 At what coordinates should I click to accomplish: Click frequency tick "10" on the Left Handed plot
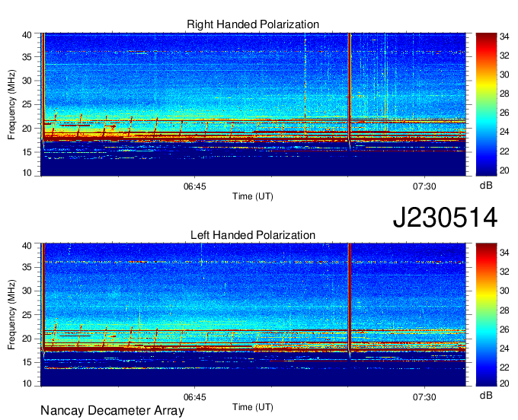tap(27, 383)
